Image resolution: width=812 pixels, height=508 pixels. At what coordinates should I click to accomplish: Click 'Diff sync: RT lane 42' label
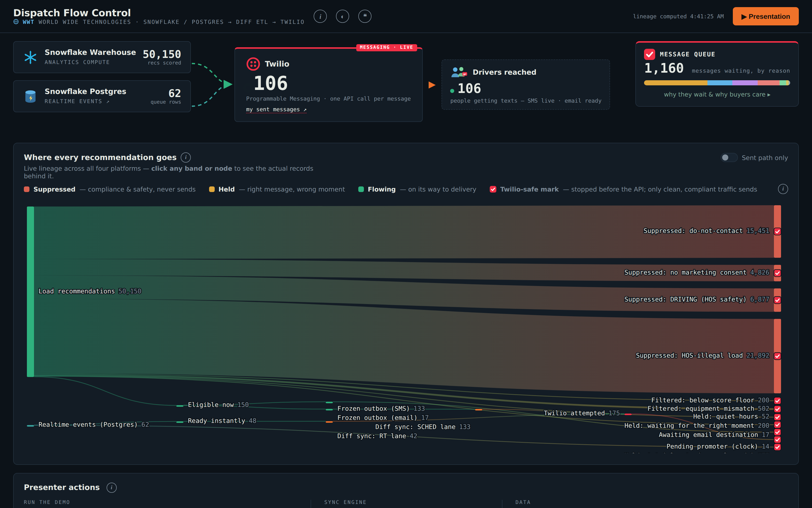[377, 436]
